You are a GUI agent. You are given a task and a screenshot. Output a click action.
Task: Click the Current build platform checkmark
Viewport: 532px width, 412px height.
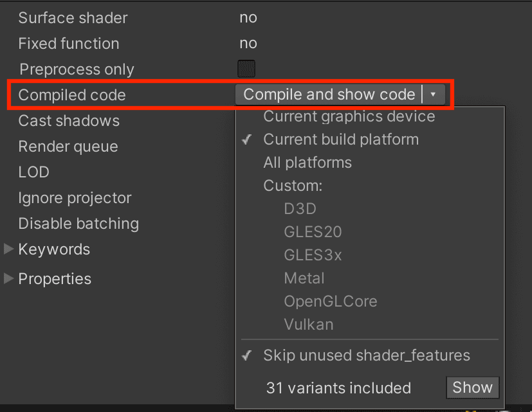point(246,139)
